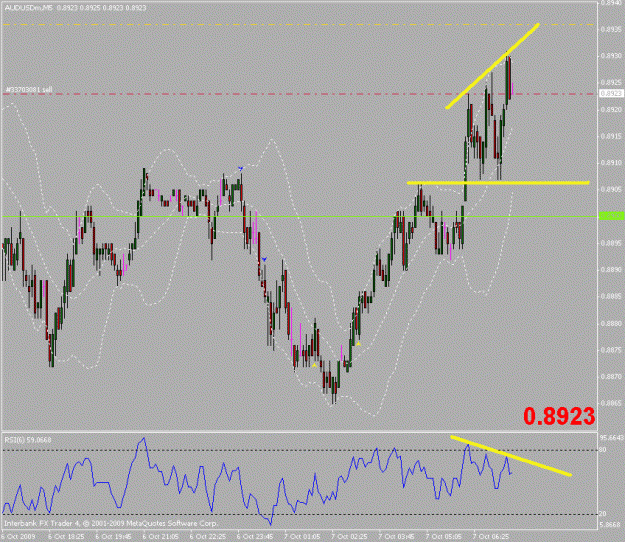This screenshot has height=542, width=625.
Task: Click the 0.8875 price axis label
Action: click(x=611, y=350)
